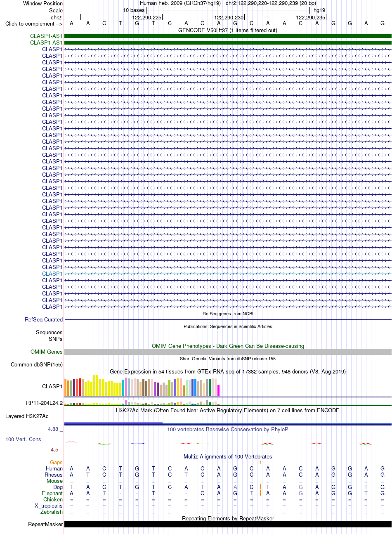This screenshot has width=392, height=534.
Task: Select the Zebrafish alignment row label
Action: [x=52, y=512]
